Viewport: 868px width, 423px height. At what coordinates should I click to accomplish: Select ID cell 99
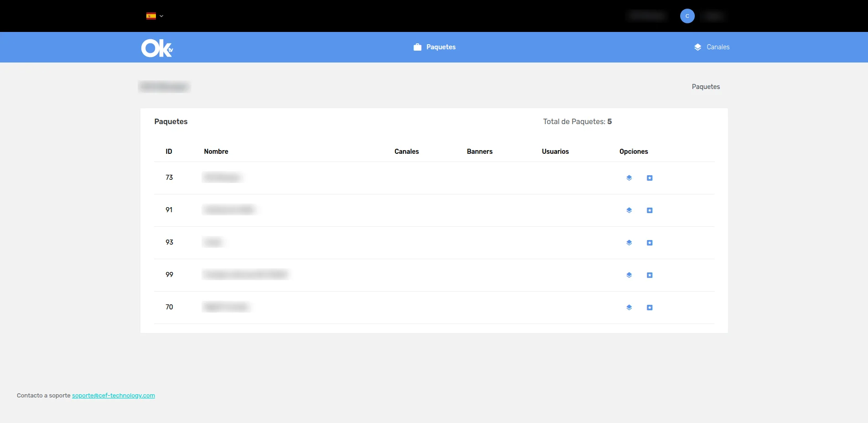point(169,275)
